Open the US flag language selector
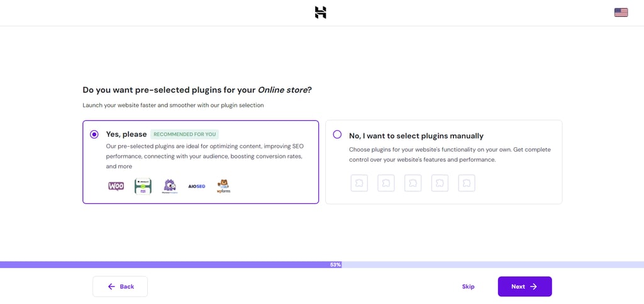The height and width of the screenshot is (304, 644). (x=621, y=13)
